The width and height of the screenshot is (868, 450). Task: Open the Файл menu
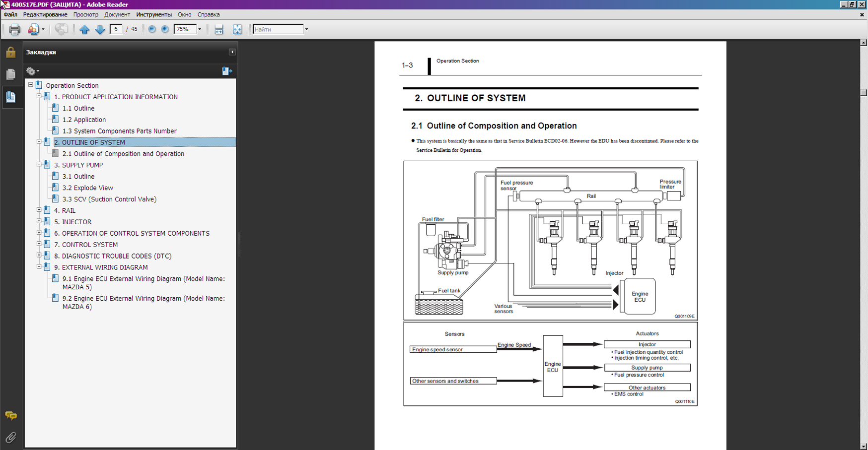click(10, 14)
